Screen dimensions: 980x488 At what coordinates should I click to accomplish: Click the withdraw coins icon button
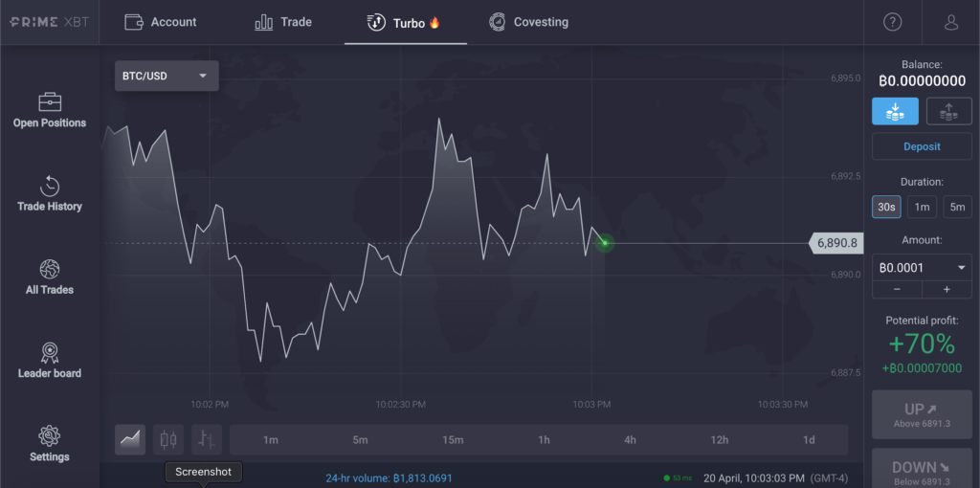tap(948, 112)
